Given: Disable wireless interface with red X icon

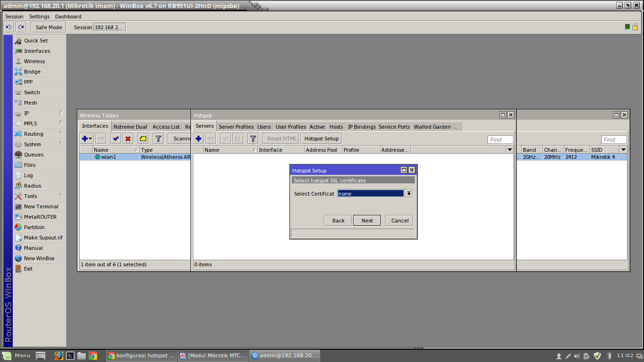Looking at the screenshot, I should 128,139.
